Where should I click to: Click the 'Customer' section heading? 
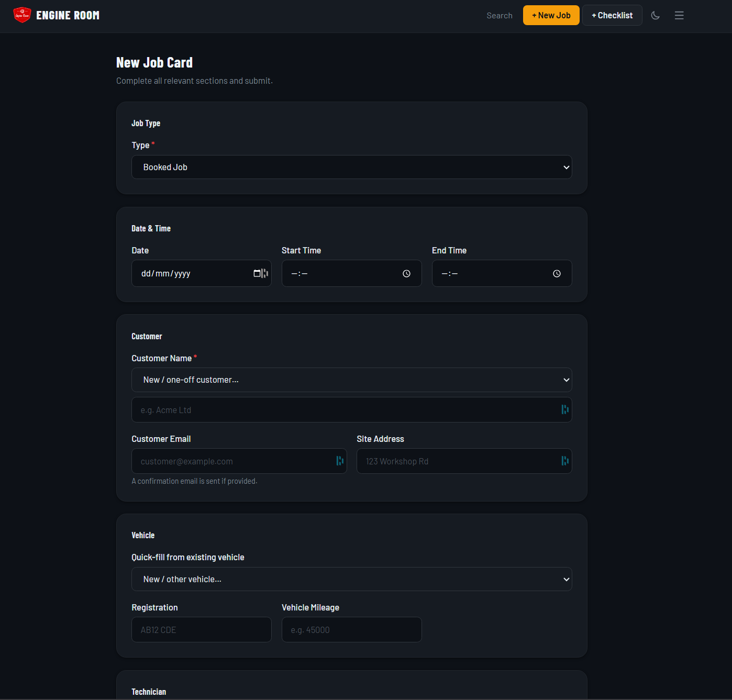point(147,336)
